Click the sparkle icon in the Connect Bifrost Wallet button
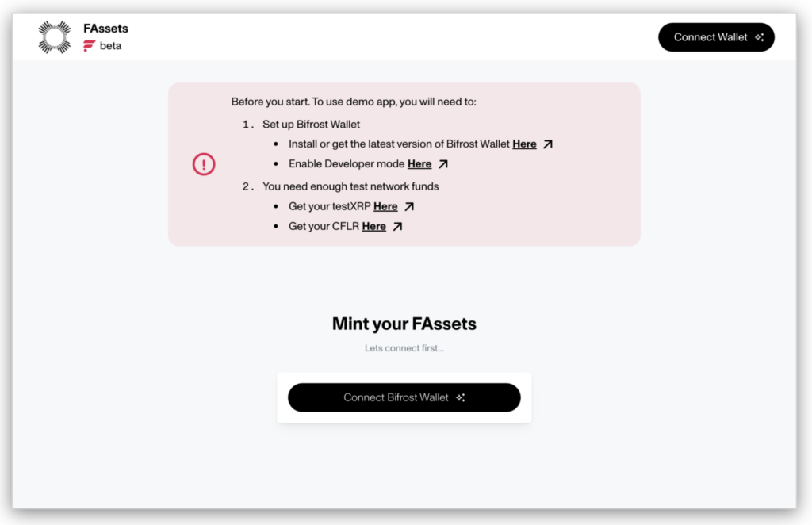This screenshot has width=812, height=525. (x=461, y=398)
